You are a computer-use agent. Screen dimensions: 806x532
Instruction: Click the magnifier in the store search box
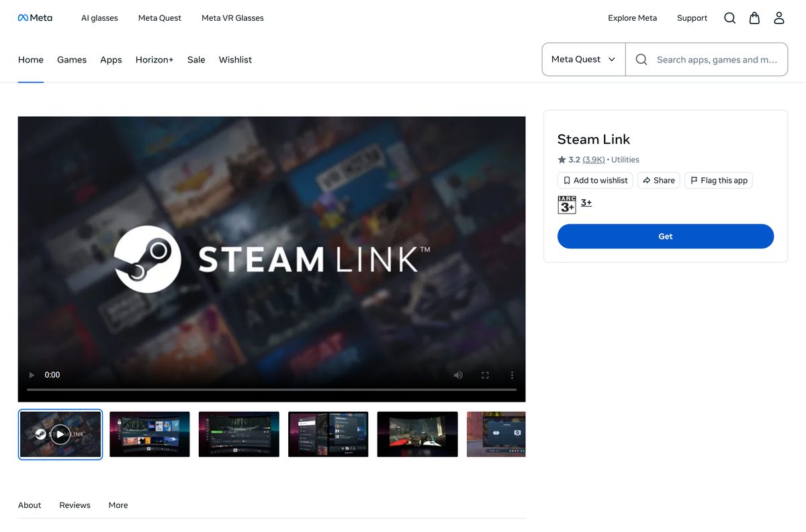(x=641, y=60)
